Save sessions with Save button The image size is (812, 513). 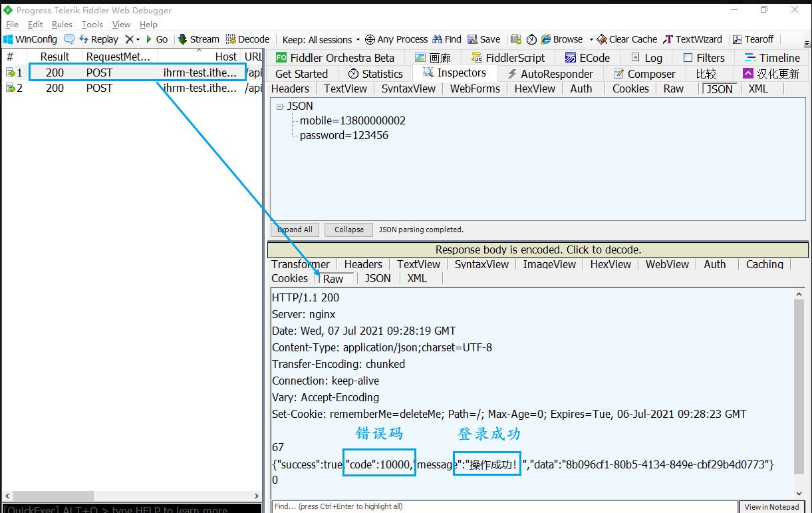tap(484, 39)
